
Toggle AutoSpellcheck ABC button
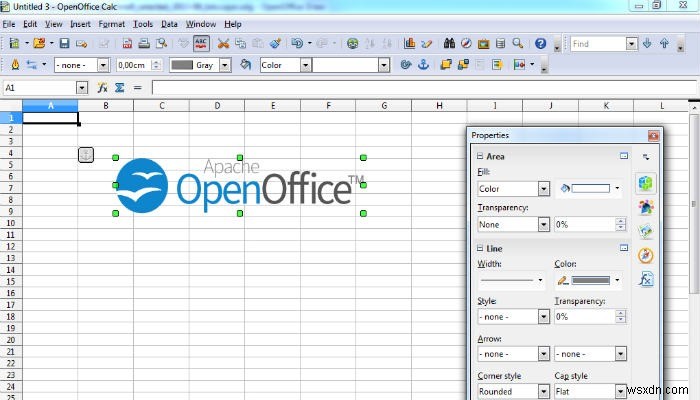[x=201, y=43]
